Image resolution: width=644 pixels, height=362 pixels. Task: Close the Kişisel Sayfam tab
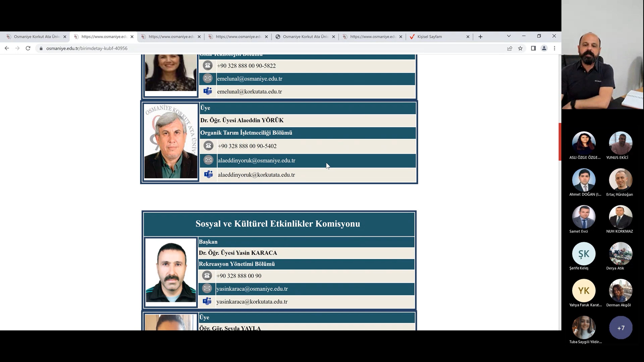click(468, 37)
